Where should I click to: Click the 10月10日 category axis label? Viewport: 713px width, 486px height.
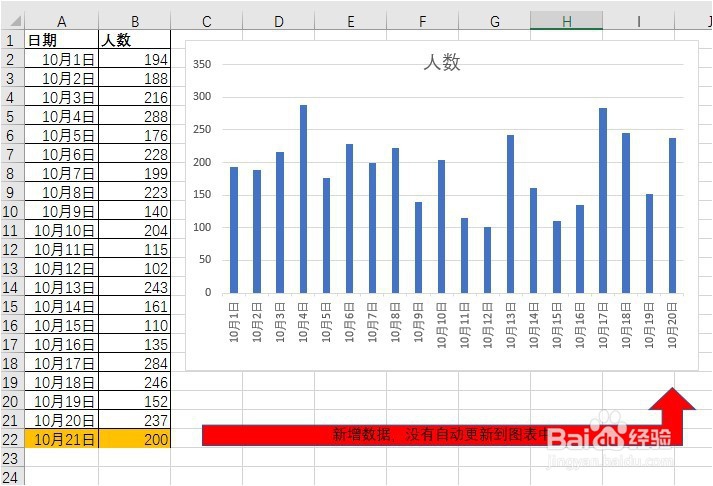442,325
